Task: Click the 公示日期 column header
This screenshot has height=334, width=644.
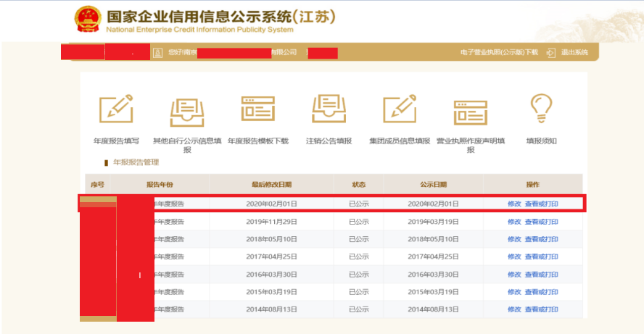Action: coord(433,184)
